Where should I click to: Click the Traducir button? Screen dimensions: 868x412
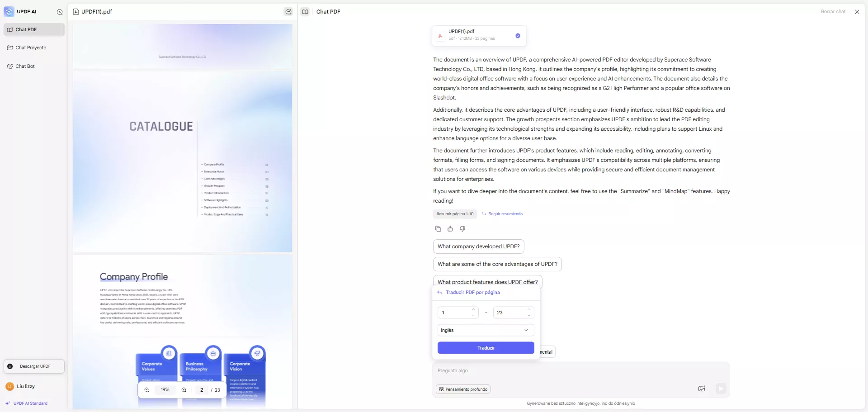(x=486, y=348)
